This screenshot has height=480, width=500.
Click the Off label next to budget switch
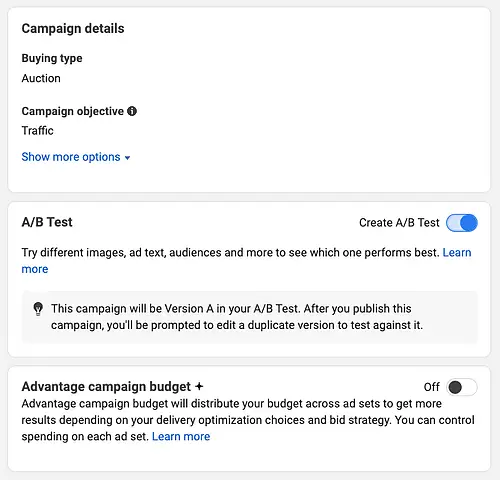[x=431, y=387]
